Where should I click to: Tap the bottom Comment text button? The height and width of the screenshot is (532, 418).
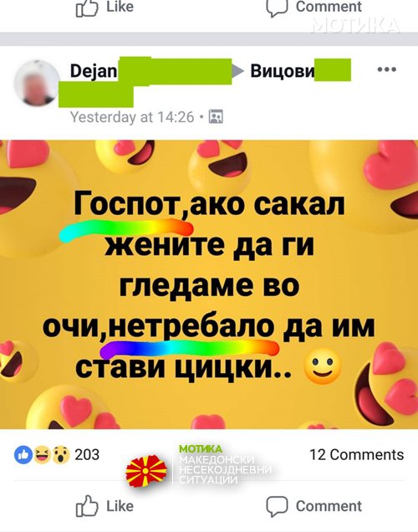329,506
